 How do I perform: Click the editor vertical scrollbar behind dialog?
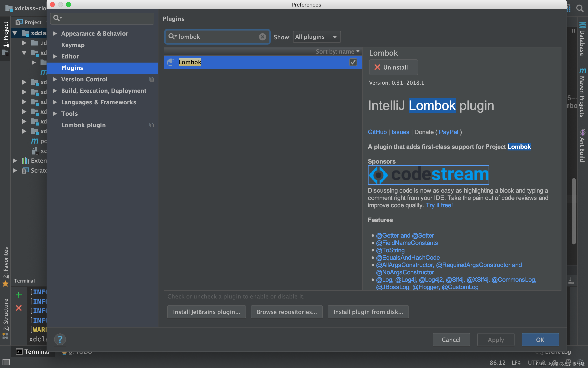(x=574, y=211)
